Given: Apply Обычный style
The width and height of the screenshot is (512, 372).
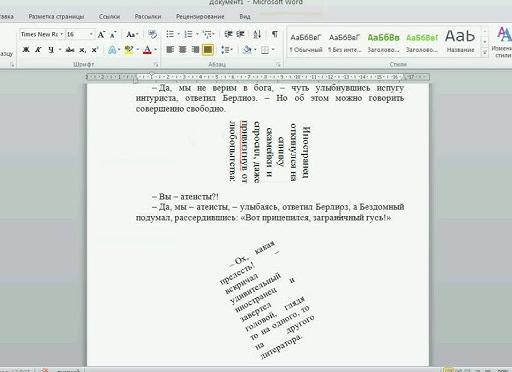Looking at the screenshot, I should 306,42.
